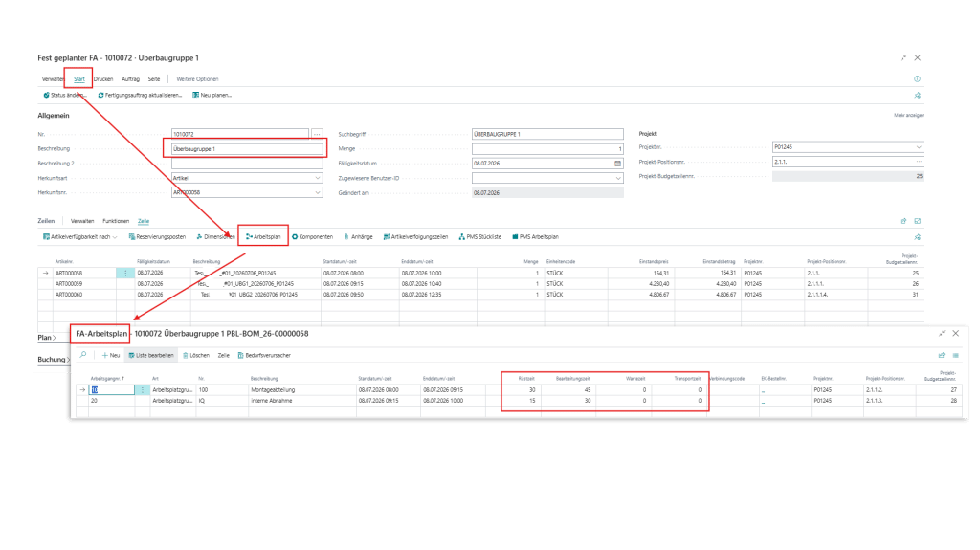Open Anhänge from Zeilen toolbar
Image resolution: width=980 pixels, height=550 pixels.
[358, 237]
